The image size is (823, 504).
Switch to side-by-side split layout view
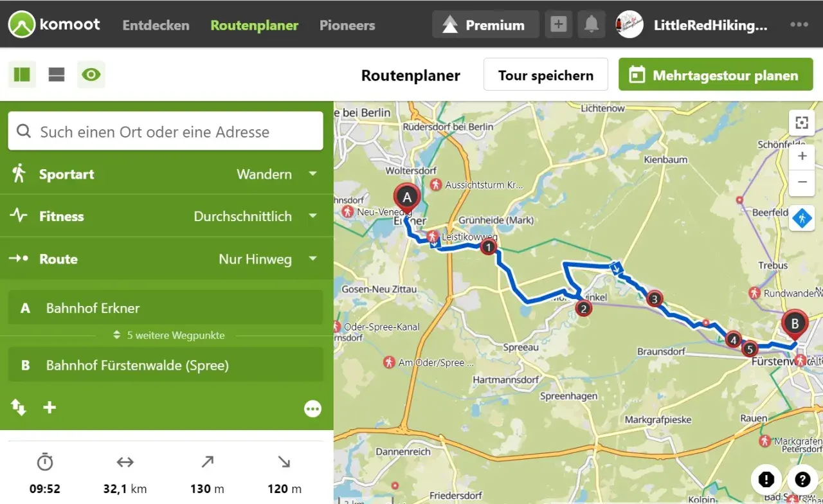[x=22, y=75]
